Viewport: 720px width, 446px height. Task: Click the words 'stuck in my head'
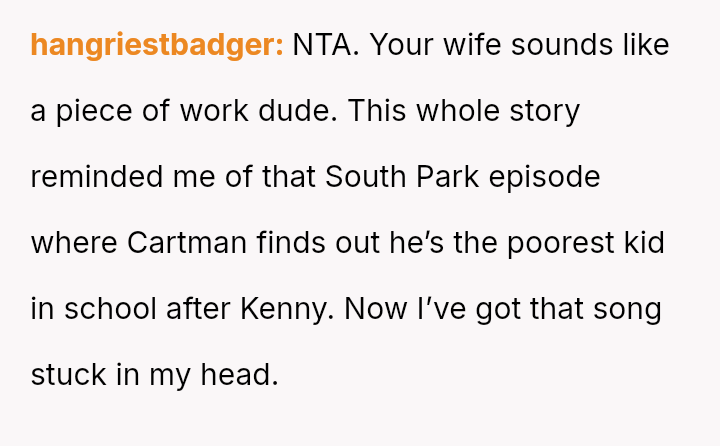(x=152, y=375)
